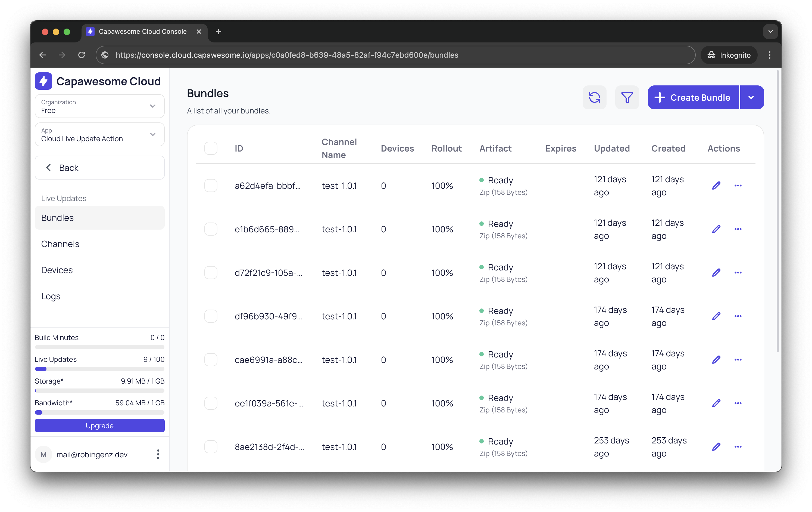Open three-dot menu for bundle 8ae2138d-2f4d

[x=738, y=447]
